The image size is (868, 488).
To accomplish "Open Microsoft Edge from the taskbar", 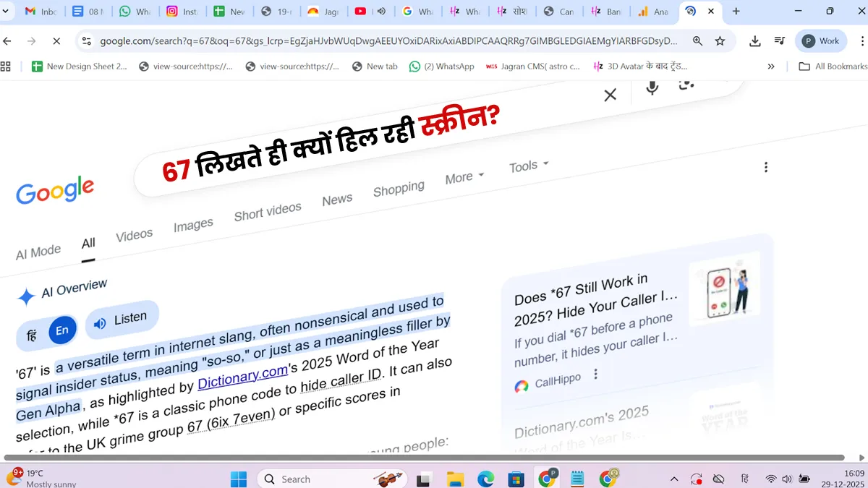I will 485,479.
